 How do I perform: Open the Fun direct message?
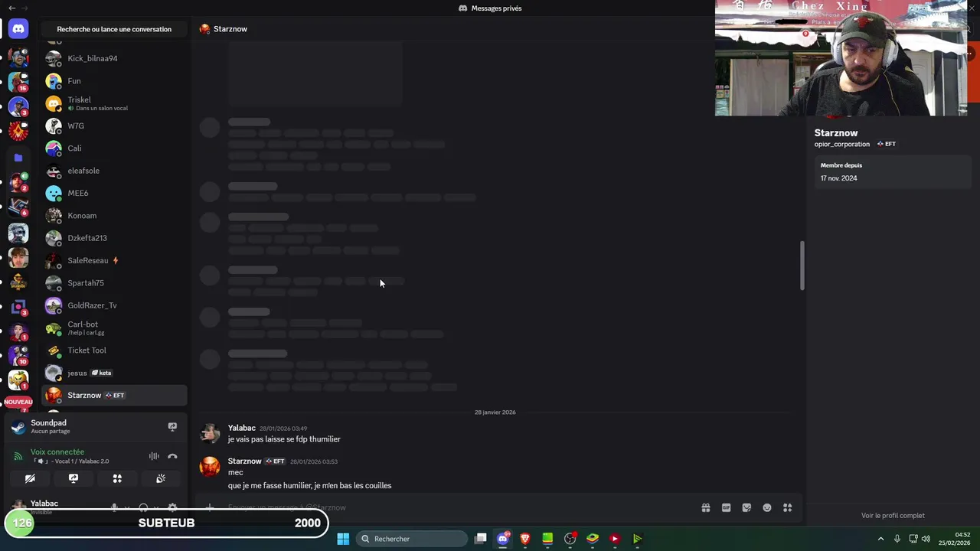tap(114, 80)
